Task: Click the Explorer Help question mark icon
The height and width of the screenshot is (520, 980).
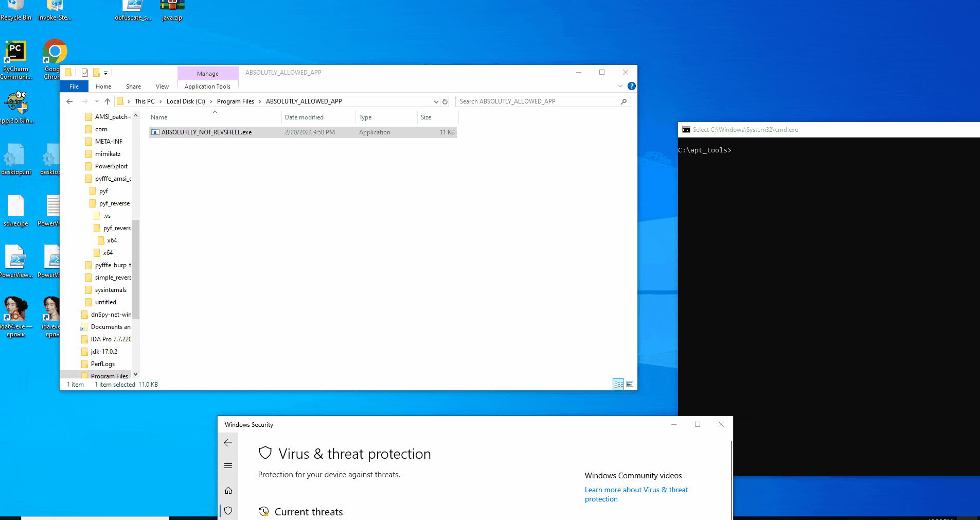Action: coord(632,86)
